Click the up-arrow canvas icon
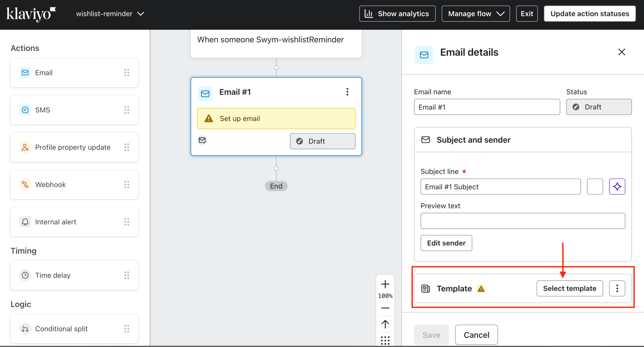 (x=385, y=324)
